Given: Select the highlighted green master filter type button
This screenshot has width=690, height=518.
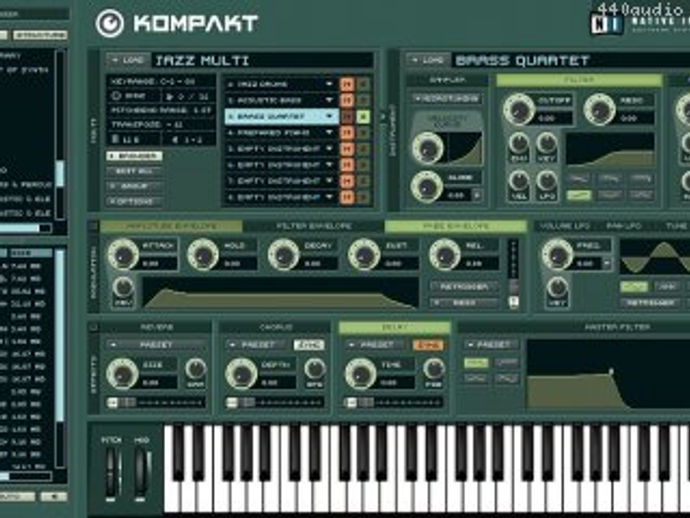Looking at the screenshot, I should 476,363.
